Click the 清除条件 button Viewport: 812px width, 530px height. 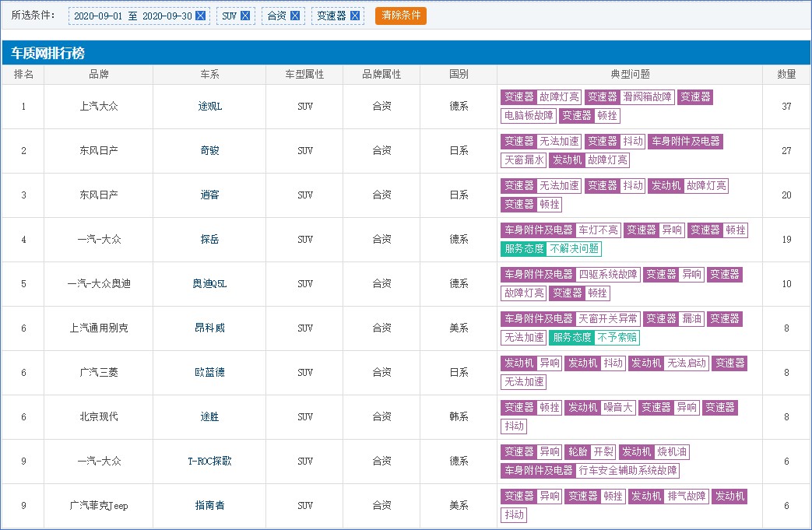point(400,16)
